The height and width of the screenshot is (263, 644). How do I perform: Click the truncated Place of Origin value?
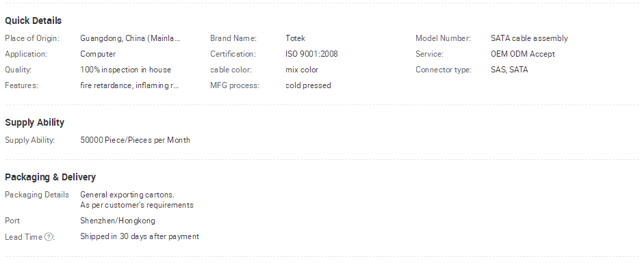click(x=130, y=38)
